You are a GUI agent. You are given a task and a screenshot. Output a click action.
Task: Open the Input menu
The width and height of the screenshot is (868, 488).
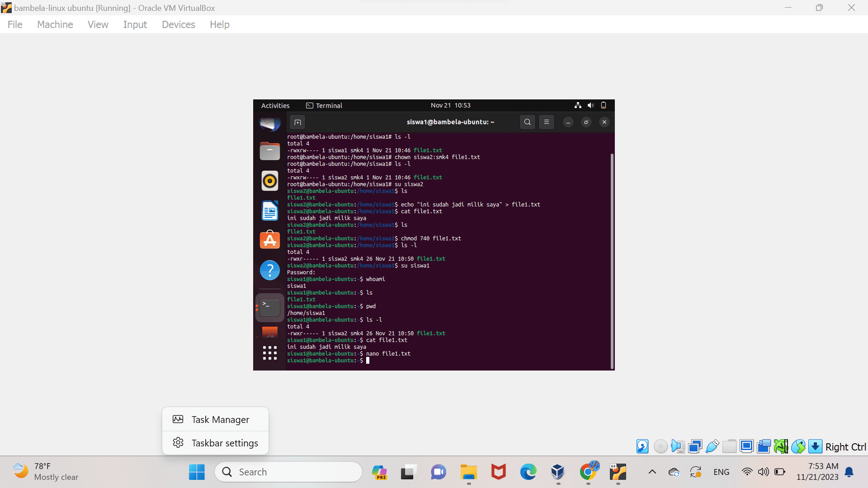pyautogui.click(x=135, y=24)
